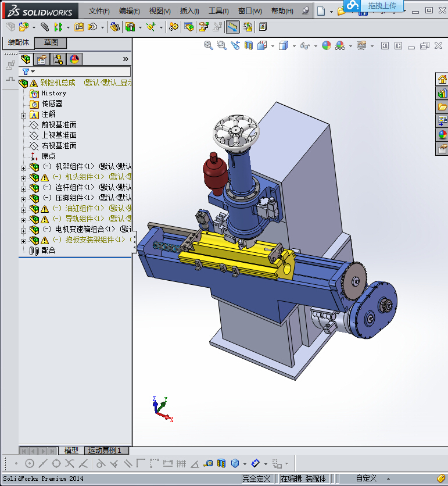This screenshot has width=448, height=486.
Task: Open Apply Scene dropdown arrow
Action: point(350,46)
